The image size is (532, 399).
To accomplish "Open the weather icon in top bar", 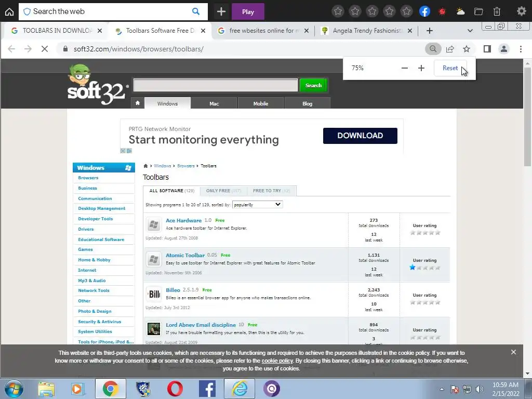I will [460, 11].
